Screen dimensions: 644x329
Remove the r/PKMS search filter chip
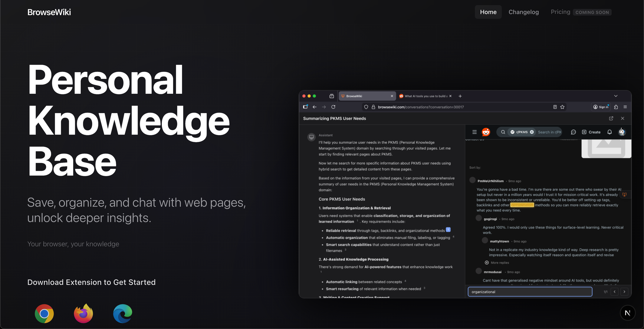pyautogui.click(x=532, y=132)
